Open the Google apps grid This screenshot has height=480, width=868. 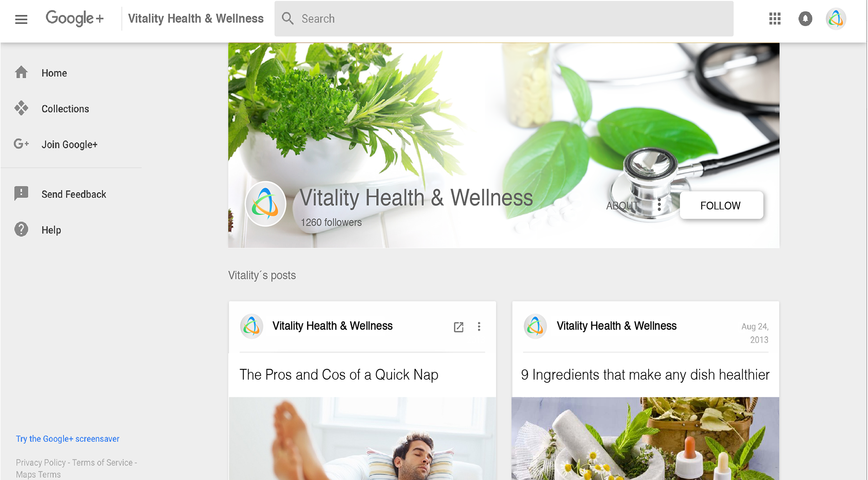coord(775,19)
